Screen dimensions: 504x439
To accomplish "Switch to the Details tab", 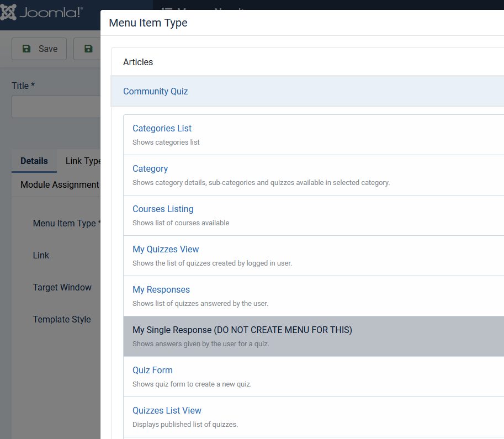I will [x=34, y=161].
